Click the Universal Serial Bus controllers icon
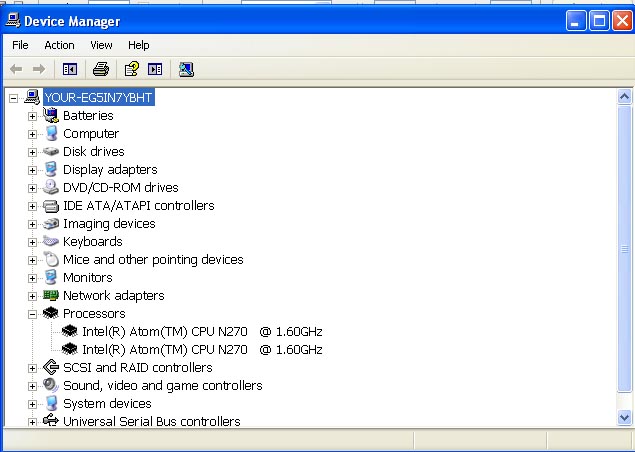 click(51, 421)
